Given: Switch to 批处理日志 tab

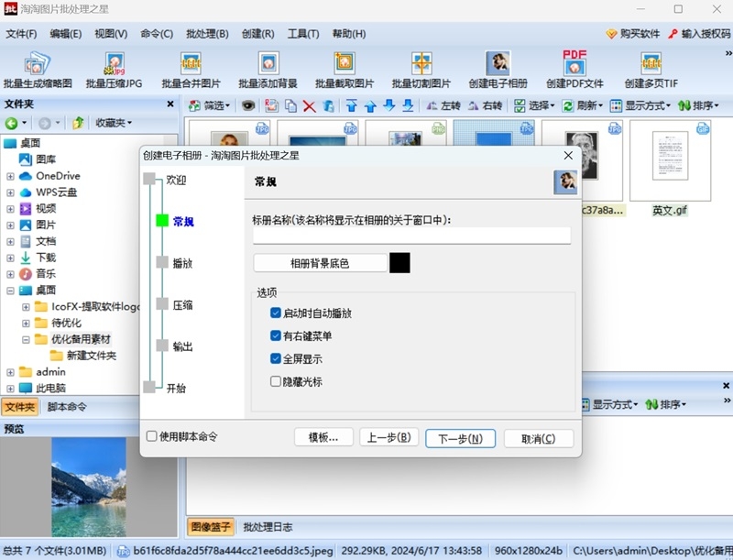Looking at the screenshot, I should 268,527.
